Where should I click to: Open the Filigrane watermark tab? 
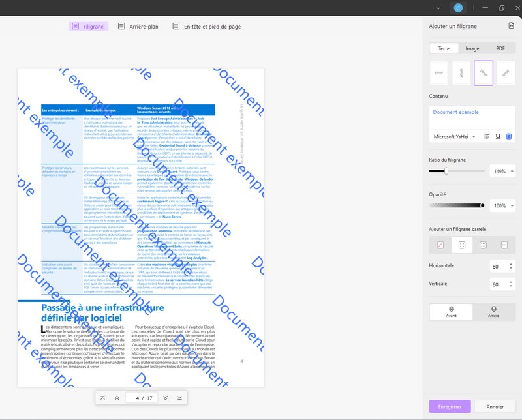89,26
